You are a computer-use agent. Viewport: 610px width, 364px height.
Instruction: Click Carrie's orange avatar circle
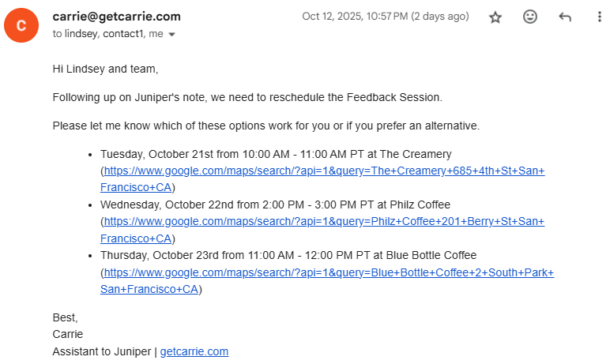21,25
